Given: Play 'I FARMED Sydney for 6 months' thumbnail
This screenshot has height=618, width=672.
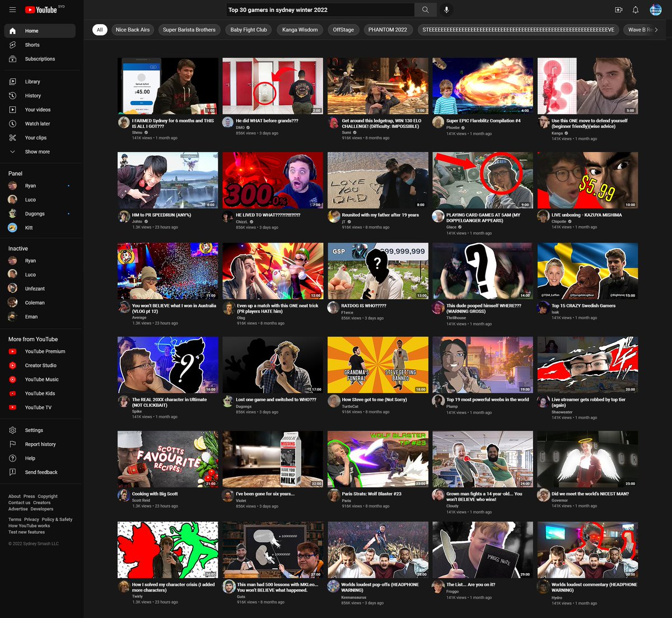Looking at the screenshot, I should tap(168, 86).
